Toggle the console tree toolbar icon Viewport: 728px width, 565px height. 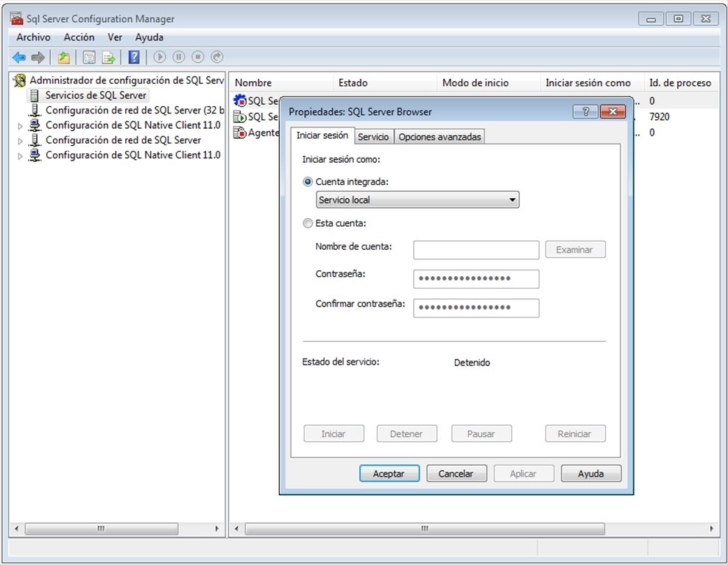point(88,57)
